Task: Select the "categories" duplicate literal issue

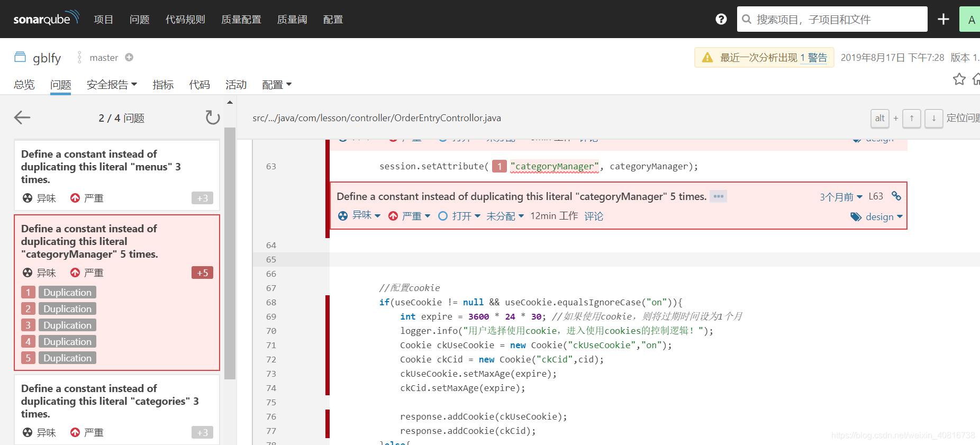Action: click(x=117, y=410)
